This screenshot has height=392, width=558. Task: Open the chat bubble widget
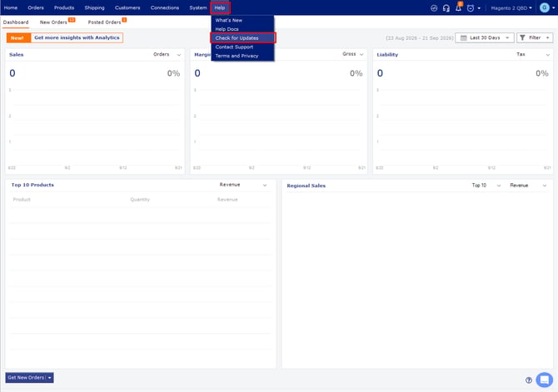[544, 380]
